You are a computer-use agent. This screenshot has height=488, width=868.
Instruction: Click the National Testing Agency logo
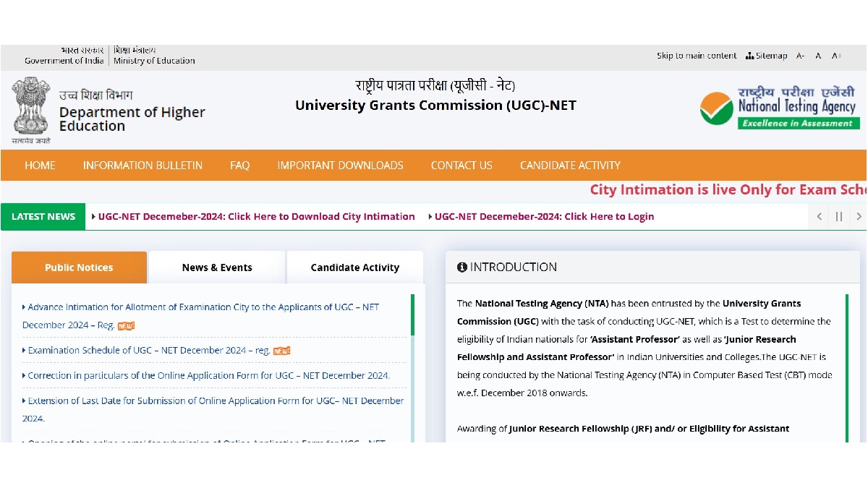coord(778,108)
